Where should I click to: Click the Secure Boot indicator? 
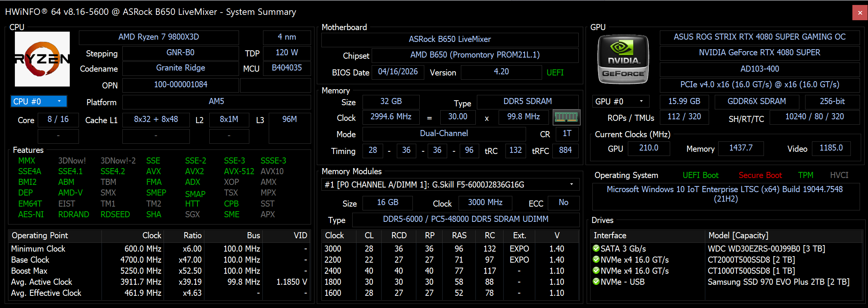click(x=760, y=175)
